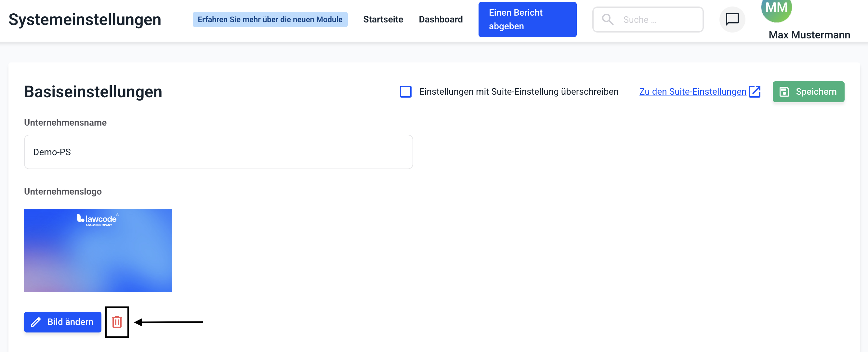Click the floppy disk icon on Speichern
The height and width of the screenshot is (352, 868).
point(784,92)
